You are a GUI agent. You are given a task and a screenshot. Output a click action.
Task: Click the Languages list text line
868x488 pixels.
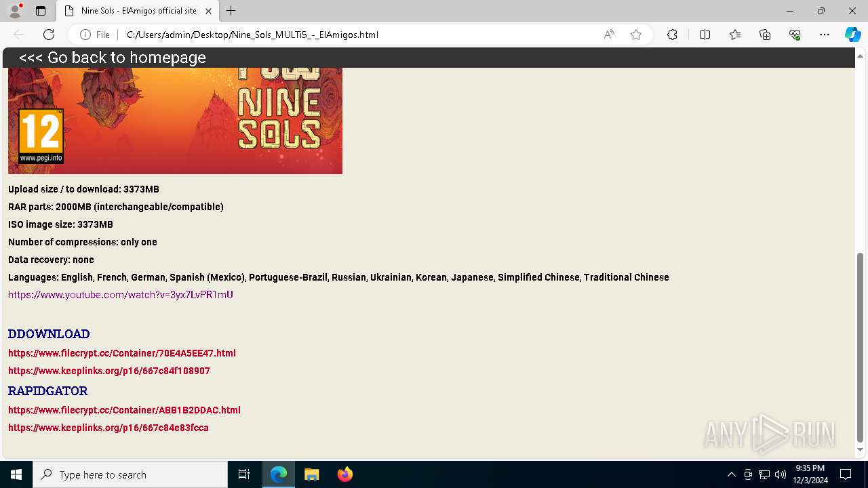click(338, 277)
